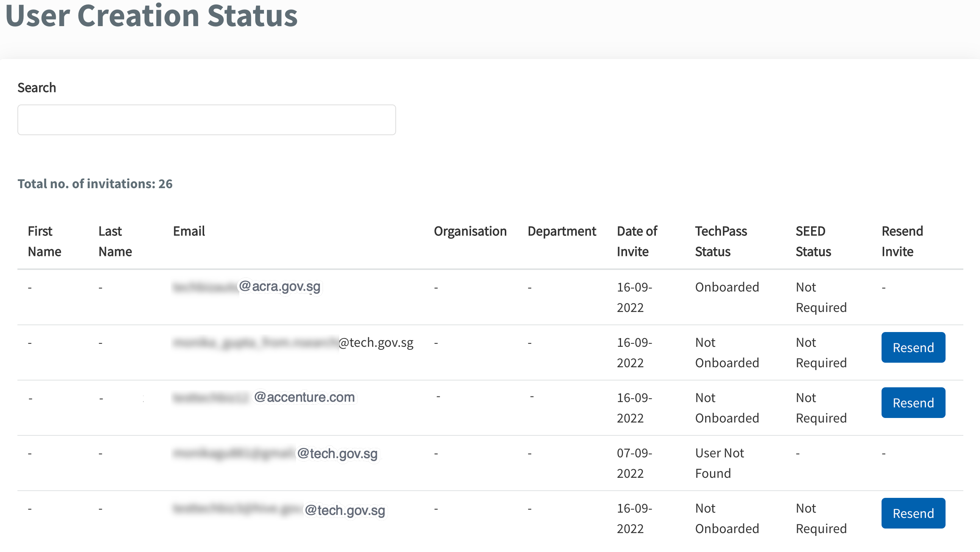Resend invite for the @accenture.com user
This screenshot has width=980, height=552.
tap(913, 402)
